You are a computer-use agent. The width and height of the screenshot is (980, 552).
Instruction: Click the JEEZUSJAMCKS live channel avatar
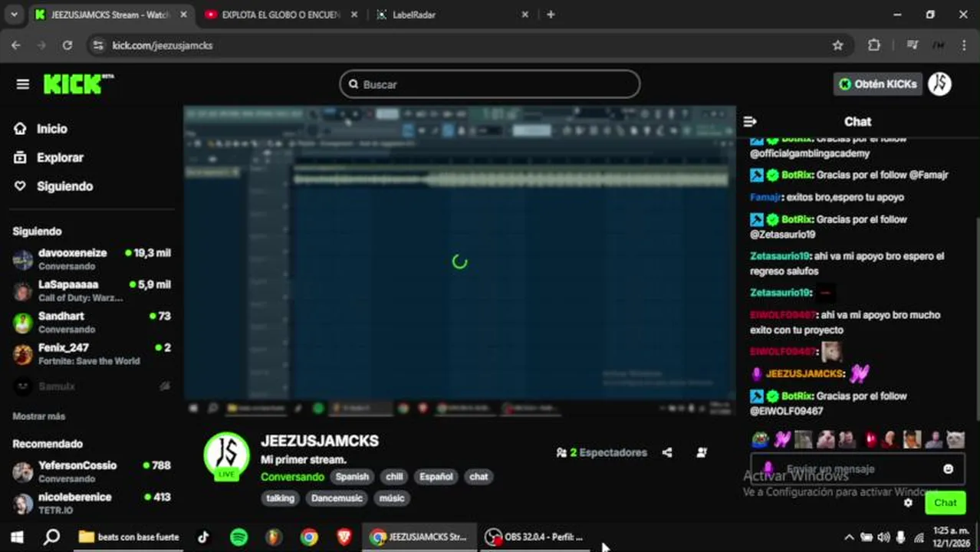pyautogui.click(x=226, y=455)
